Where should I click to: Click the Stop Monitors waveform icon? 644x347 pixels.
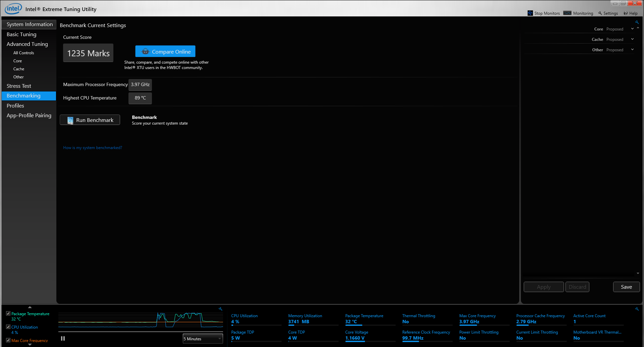pyautogui.click(x=530, y=13)
